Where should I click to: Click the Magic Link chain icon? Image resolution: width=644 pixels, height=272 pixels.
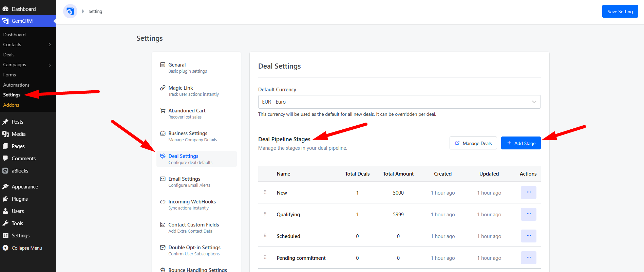coord(163,88)
